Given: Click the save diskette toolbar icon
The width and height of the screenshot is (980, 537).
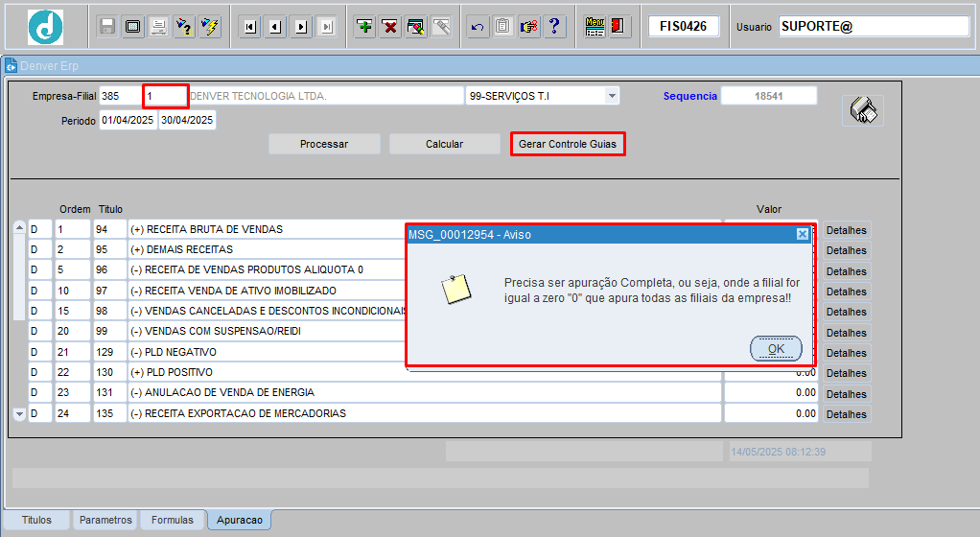Looking at the screenshot, I should [x=107, y=27].
